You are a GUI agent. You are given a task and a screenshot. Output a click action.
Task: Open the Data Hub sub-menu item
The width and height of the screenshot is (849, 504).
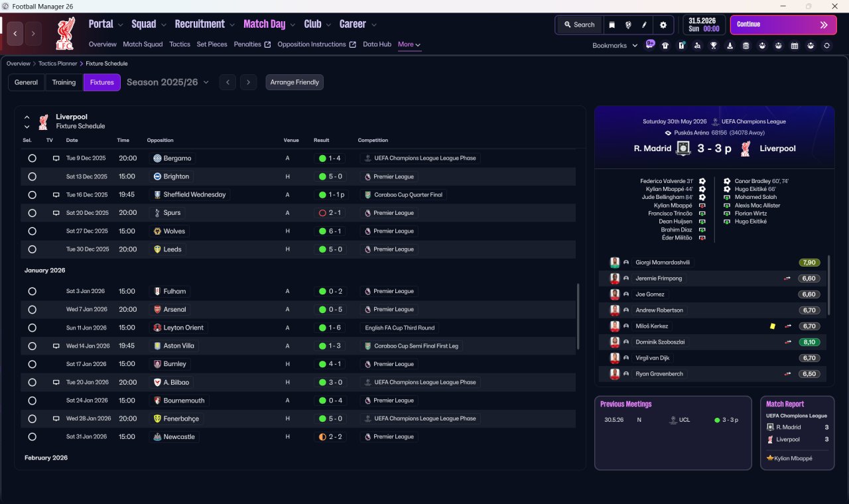[377, 44]
